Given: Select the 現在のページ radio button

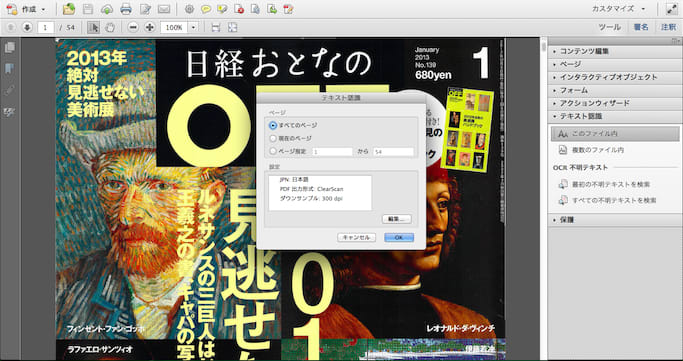Looking at the screenshot, I should [x=273, y=138].
